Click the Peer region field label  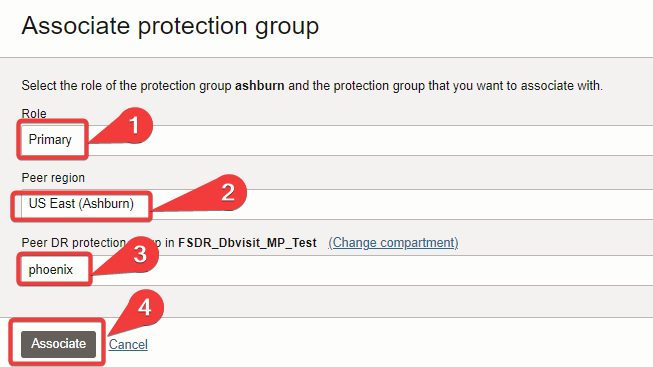tap(53, 177)
